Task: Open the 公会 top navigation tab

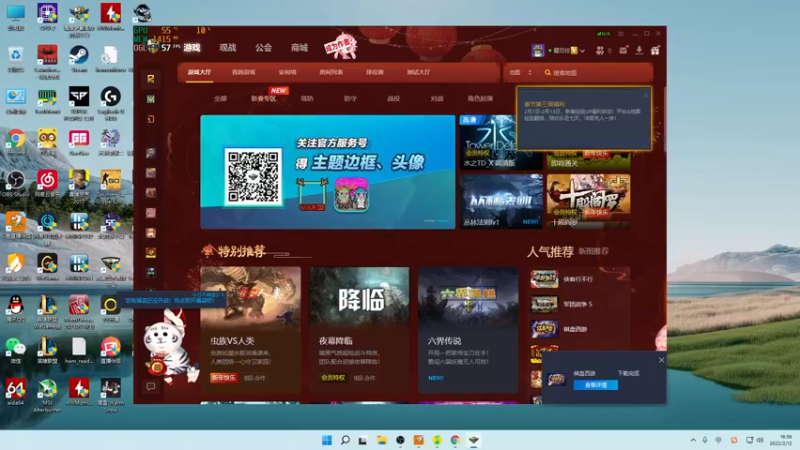Action: click(x=263, y=47)
